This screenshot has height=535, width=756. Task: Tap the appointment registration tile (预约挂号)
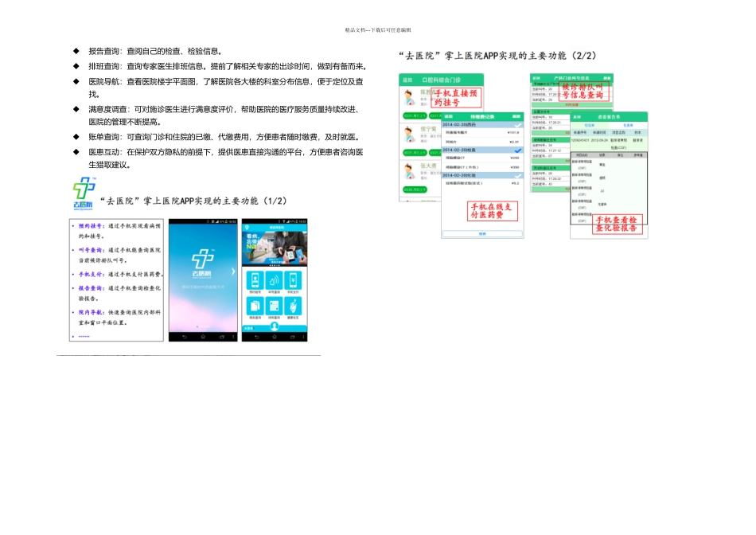(x=255, y=280)
